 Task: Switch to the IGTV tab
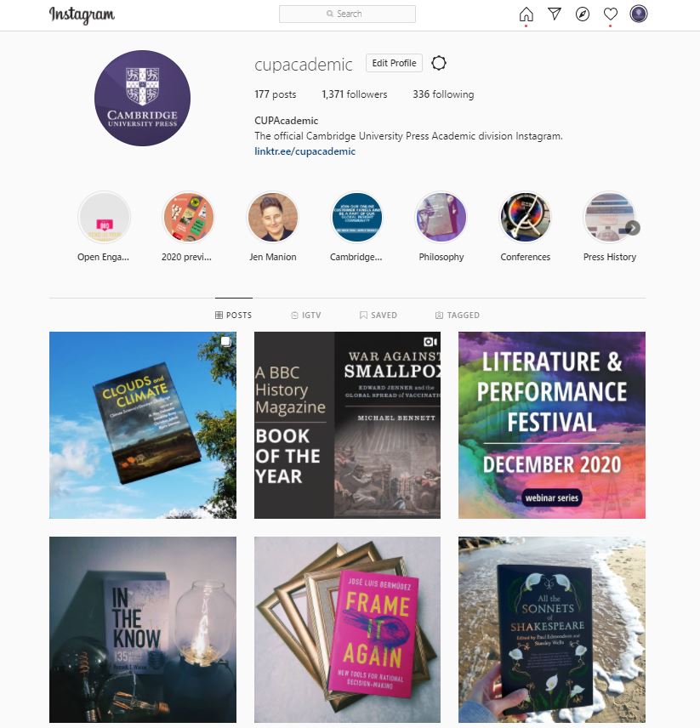tap(306, 315)
